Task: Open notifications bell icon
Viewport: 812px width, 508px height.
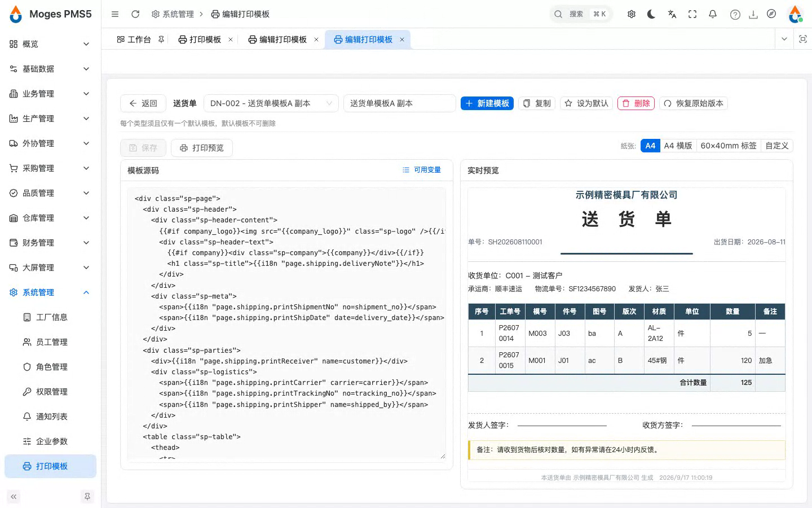Action: click(x=713, y=14)
